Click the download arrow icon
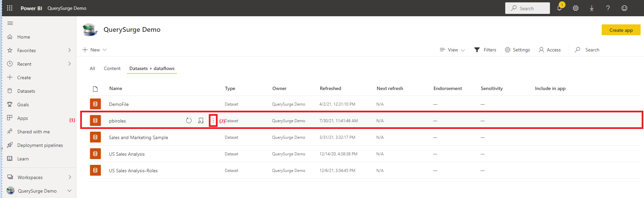The image size is (644, 198). 592,8
